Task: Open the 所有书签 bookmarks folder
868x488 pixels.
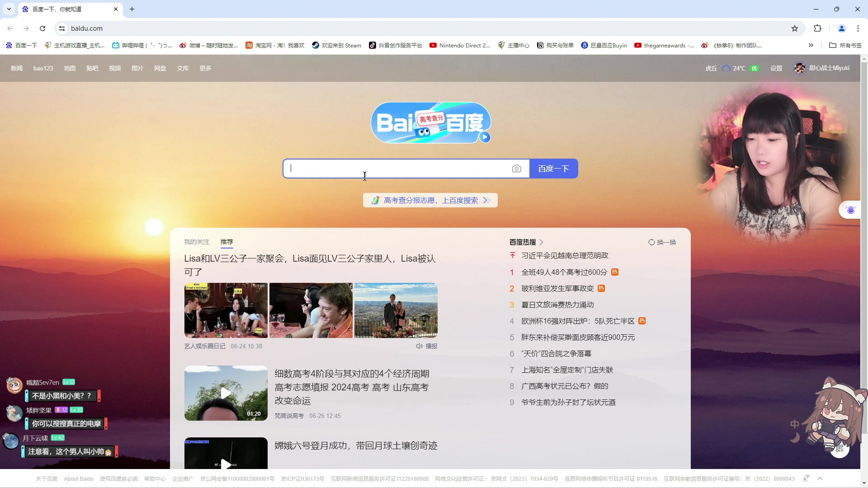Action: [845, 45]
